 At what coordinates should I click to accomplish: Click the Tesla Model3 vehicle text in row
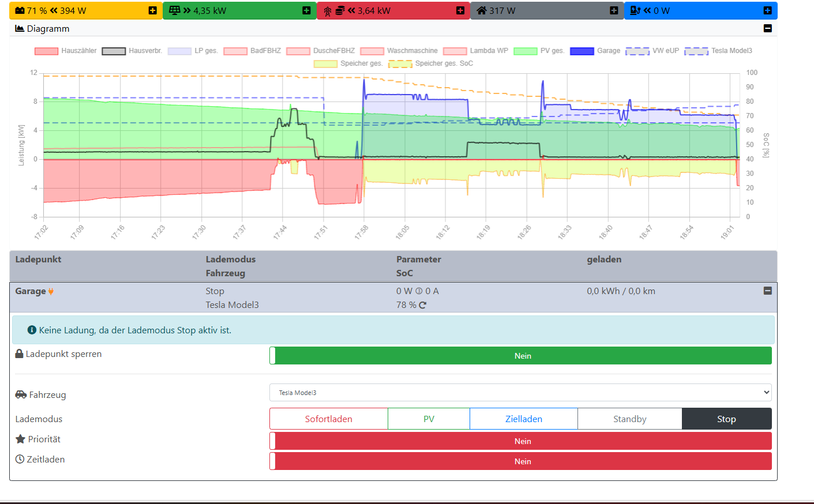232,305
